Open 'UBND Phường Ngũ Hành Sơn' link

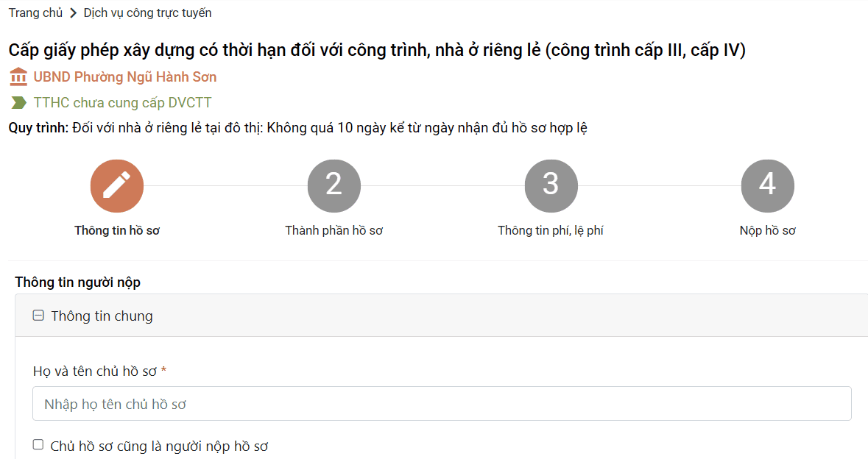pyautogui.click(x=125, y=76)
